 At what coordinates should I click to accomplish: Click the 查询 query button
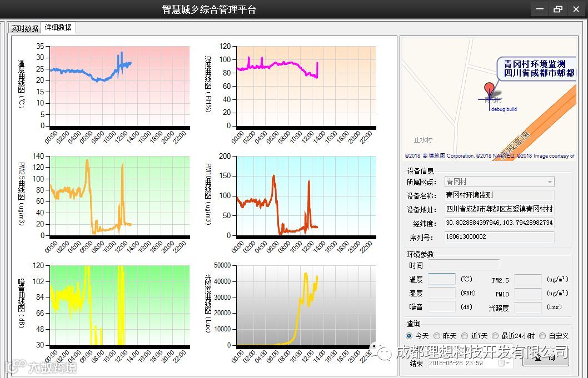545,358
